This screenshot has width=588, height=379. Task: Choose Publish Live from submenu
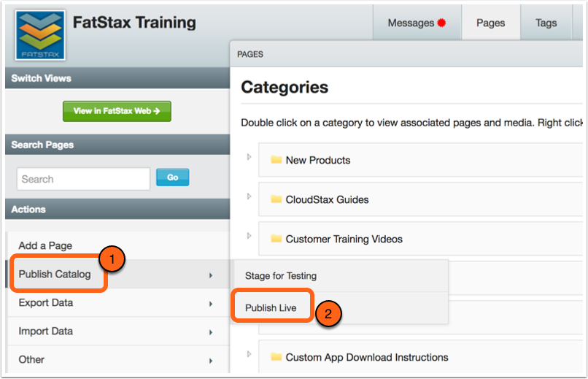coord(340,307)
